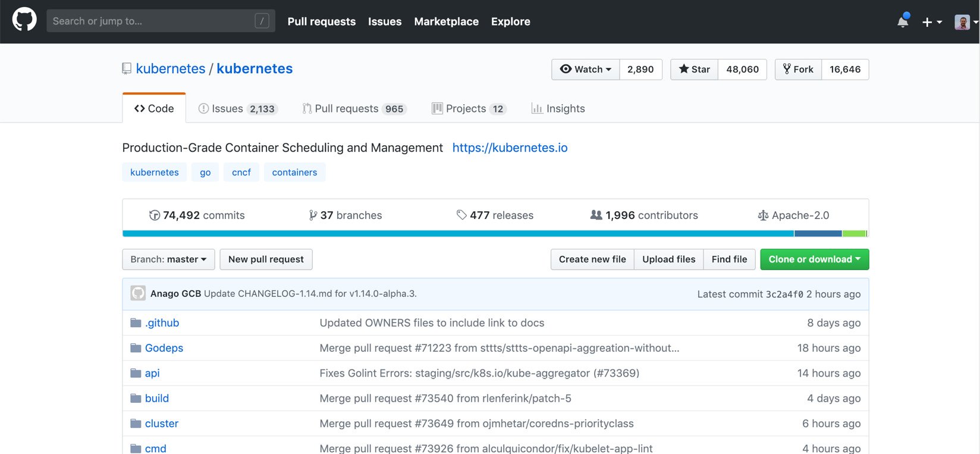This screenshot has height=454, width=980.
Task: Open the notifications bell
Action: point(903,22)
